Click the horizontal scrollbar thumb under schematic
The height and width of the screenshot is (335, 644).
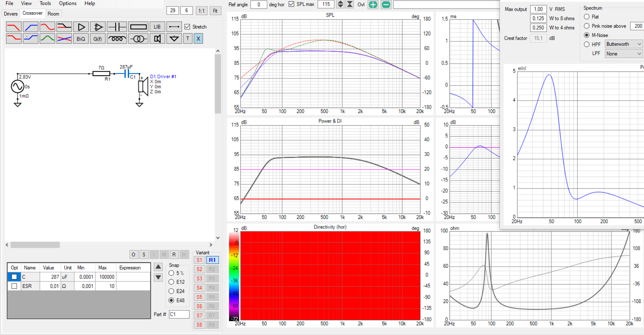pos(35,245)
